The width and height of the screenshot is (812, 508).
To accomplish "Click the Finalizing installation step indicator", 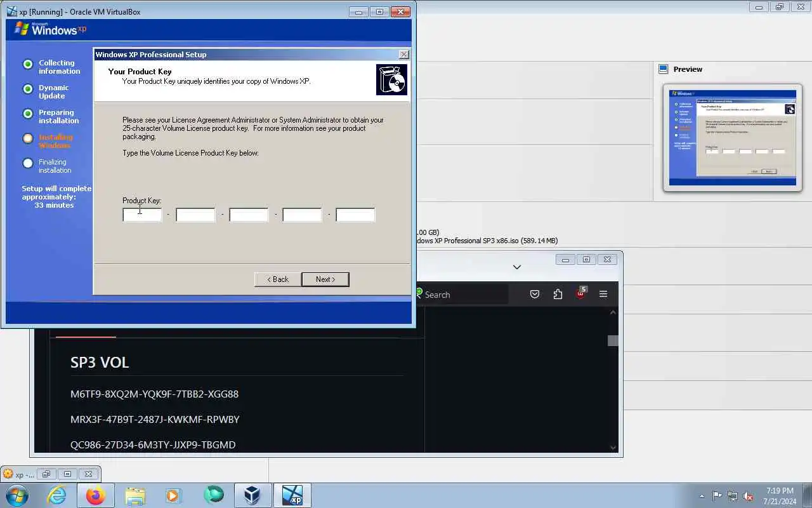I will pos(28,163).
